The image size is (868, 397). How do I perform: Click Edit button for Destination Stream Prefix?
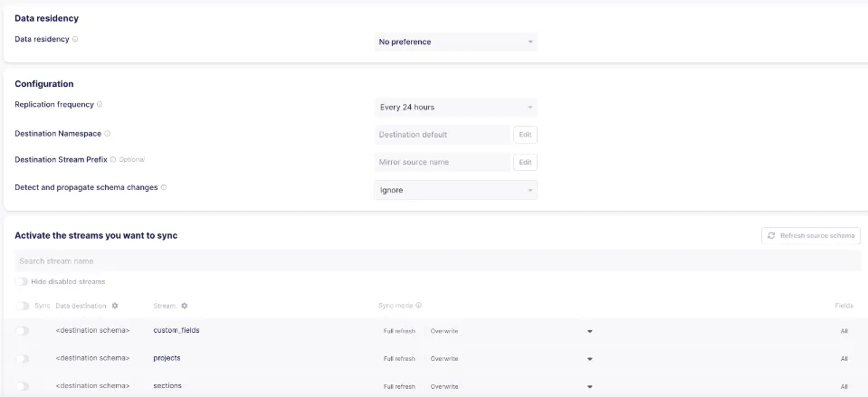(x=525, y=163)
